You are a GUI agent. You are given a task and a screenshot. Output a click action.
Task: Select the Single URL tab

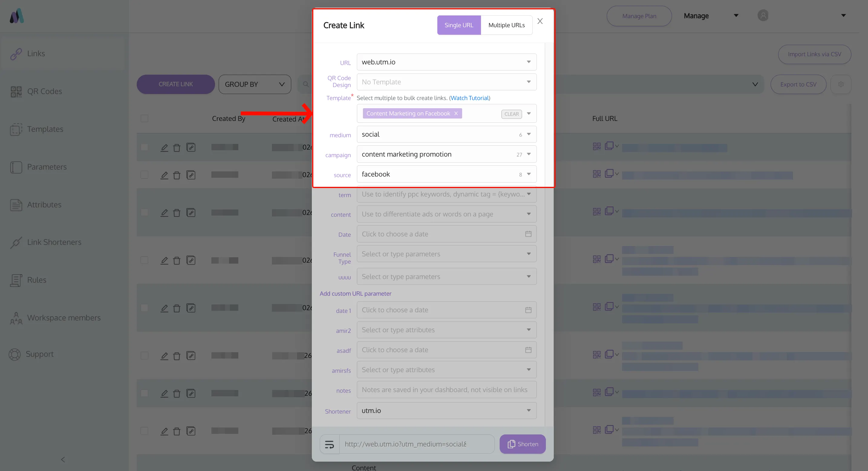458,25
